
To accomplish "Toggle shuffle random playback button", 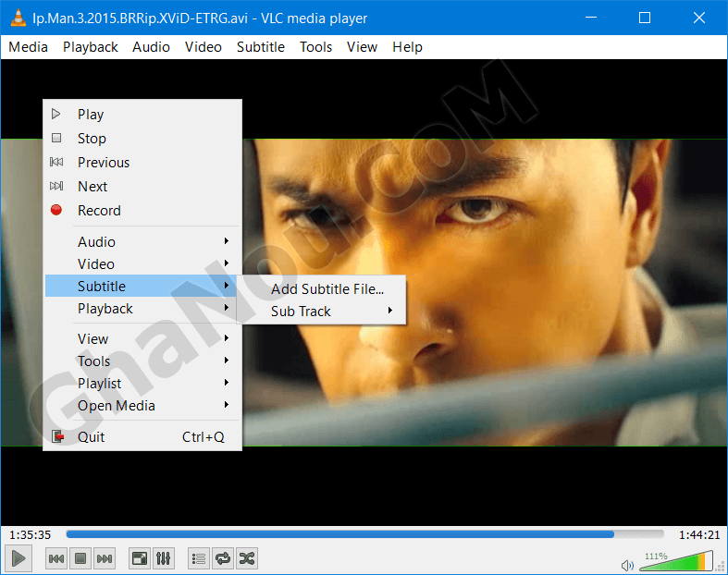I will point(247,558).
